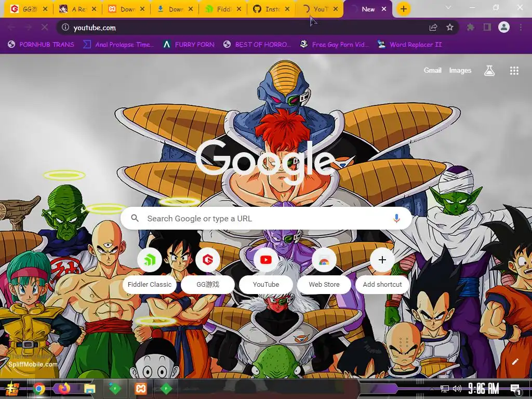Open the Google apps grid icon
The image size is (532, 399).
(x=514, y=71)
